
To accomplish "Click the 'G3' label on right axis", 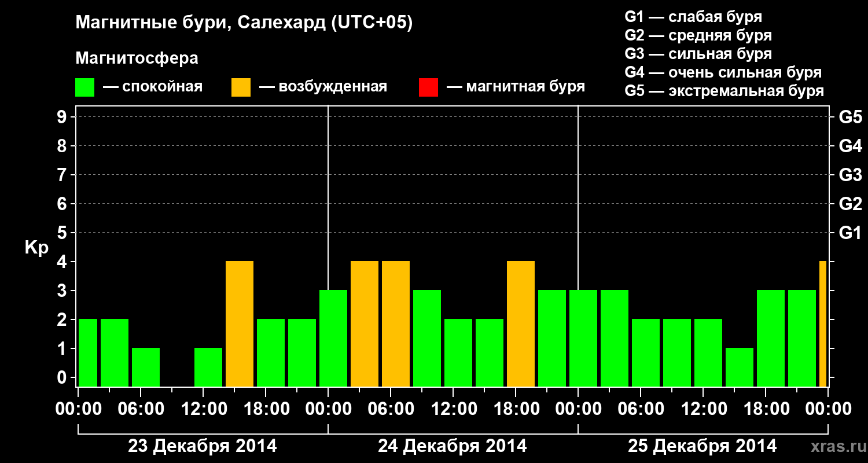I will point(850,175).
